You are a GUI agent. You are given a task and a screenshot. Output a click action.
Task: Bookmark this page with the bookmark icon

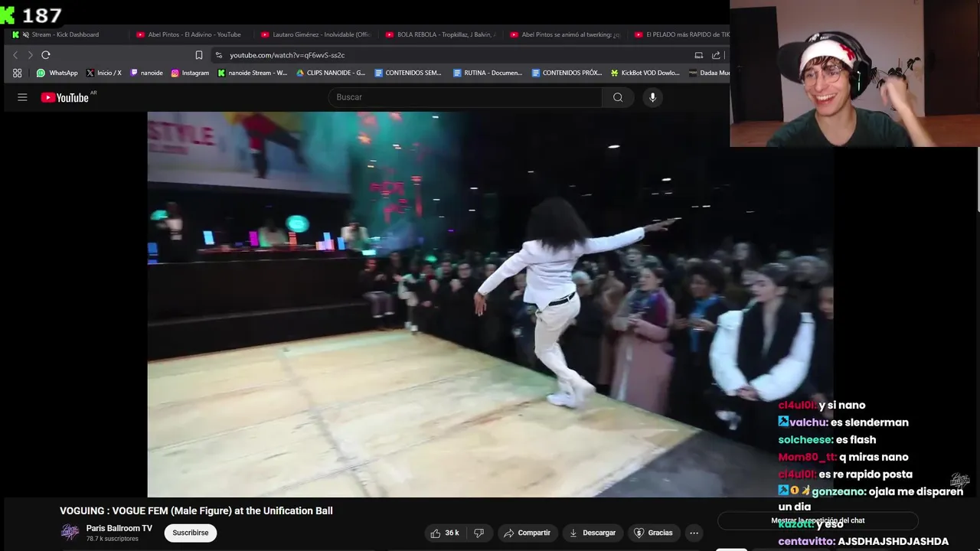tap(199, 55)
